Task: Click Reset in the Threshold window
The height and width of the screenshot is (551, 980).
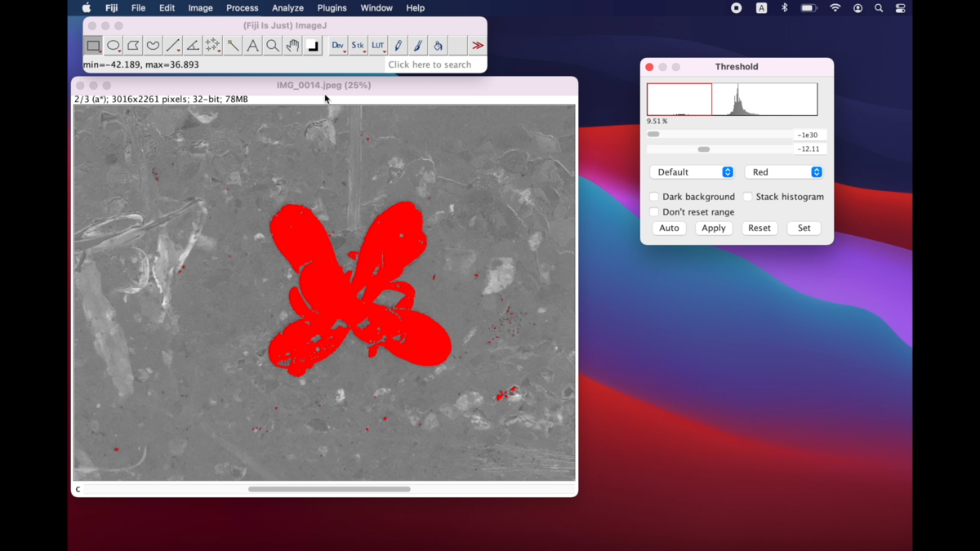Action: [x=759, y=229]
